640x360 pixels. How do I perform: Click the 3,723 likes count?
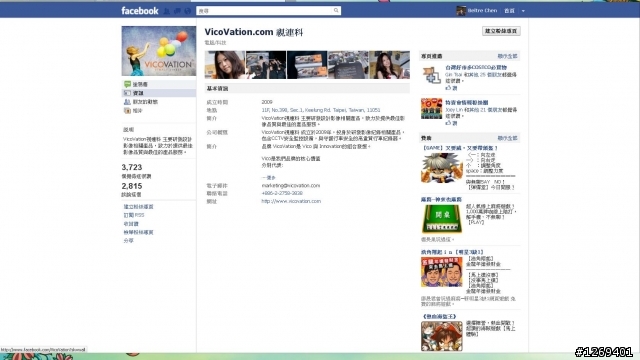[132, 167]
